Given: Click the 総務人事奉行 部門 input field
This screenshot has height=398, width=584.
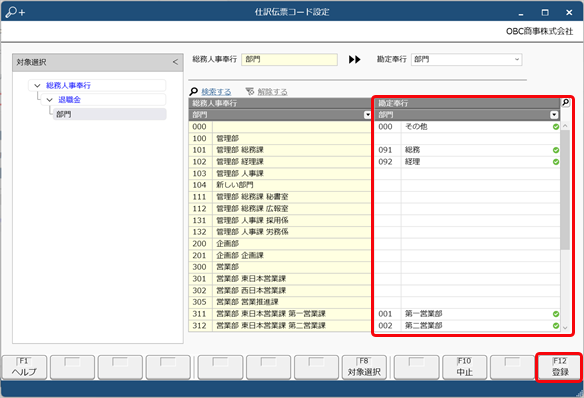Looking at the screenshot, I should (x=289, y=60).
